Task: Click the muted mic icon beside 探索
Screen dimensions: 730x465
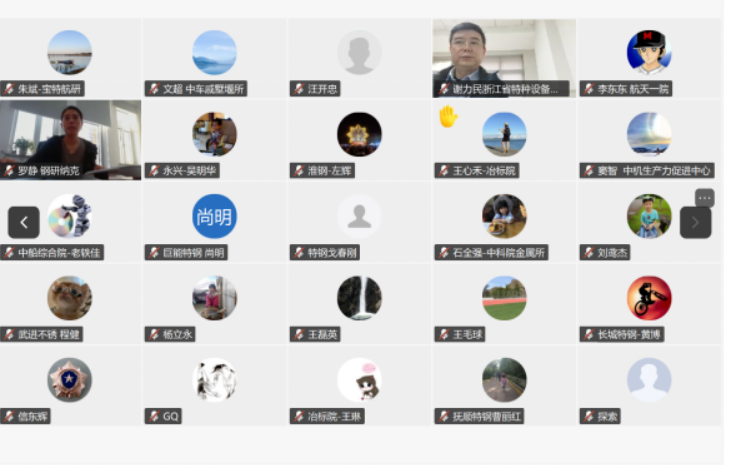Action: pos(589,416)
